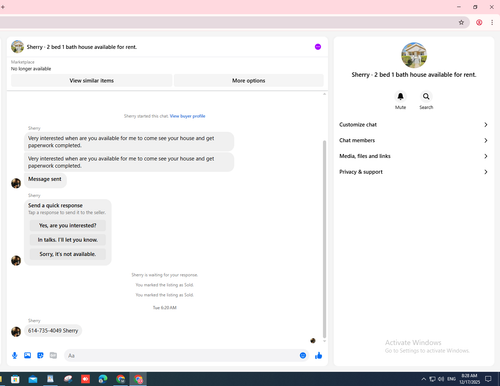Click the sidebar conversation title text

pos(414,75)
